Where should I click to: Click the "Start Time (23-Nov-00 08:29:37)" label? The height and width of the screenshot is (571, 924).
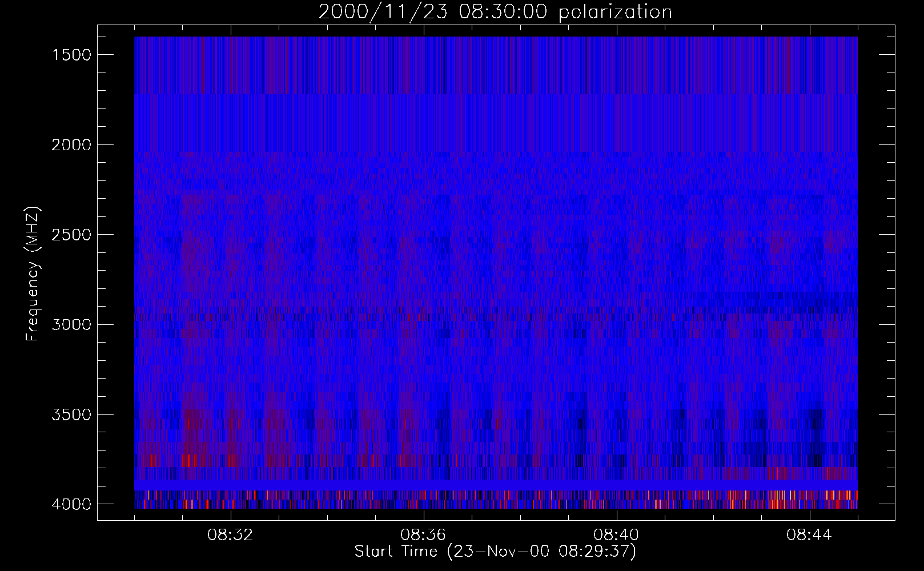pyautogui.click(x=495, y=552)
